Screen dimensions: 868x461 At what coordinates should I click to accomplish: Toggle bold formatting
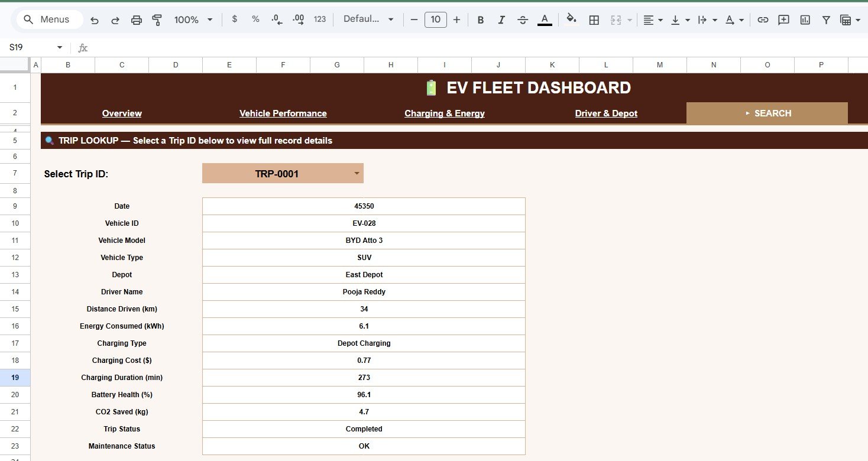[x=481, y=20]
